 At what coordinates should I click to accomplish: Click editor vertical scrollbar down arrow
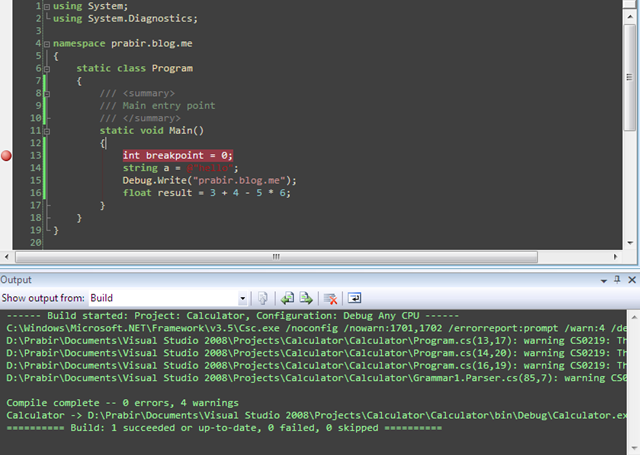tap(630, 243)
